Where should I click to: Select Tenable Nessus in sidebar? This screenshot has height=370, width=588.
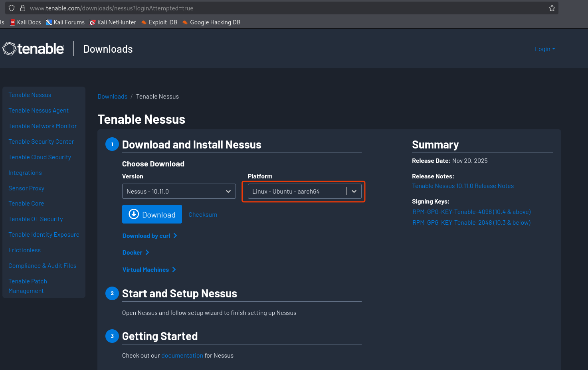[30, 95]
